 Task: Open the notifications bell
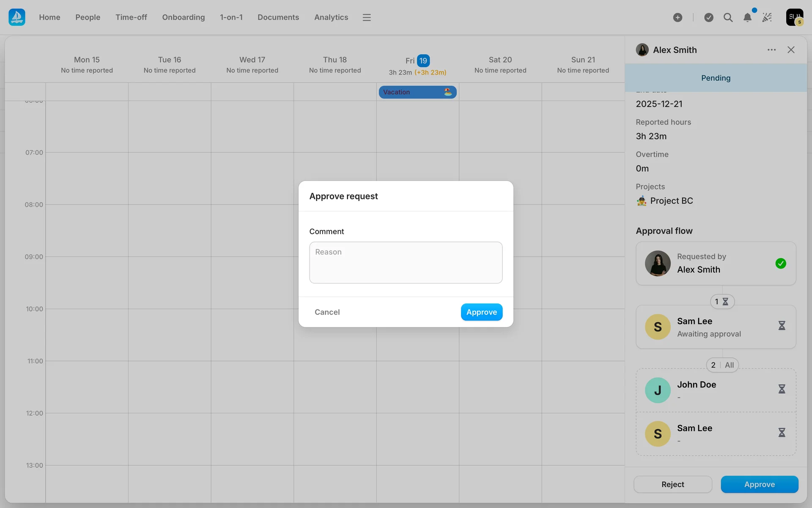coord(747,17)
